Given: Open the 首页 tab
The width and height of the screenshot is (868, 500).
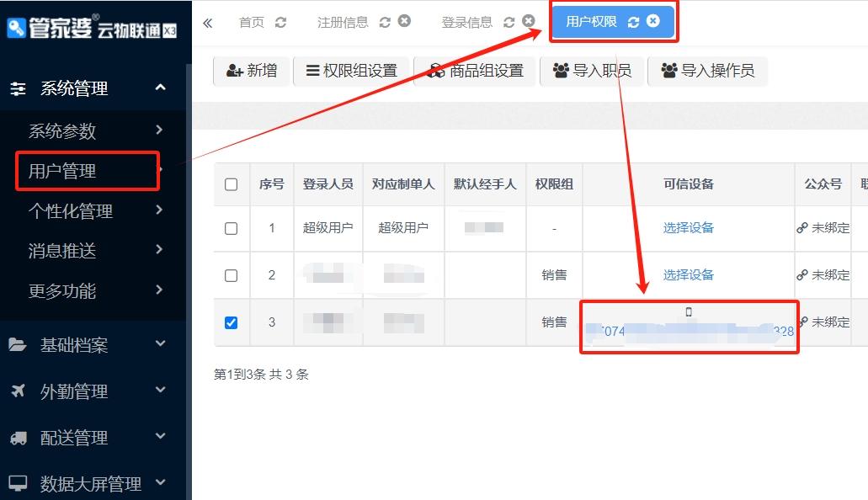Looking at the screenshot, I should point(252,22).
